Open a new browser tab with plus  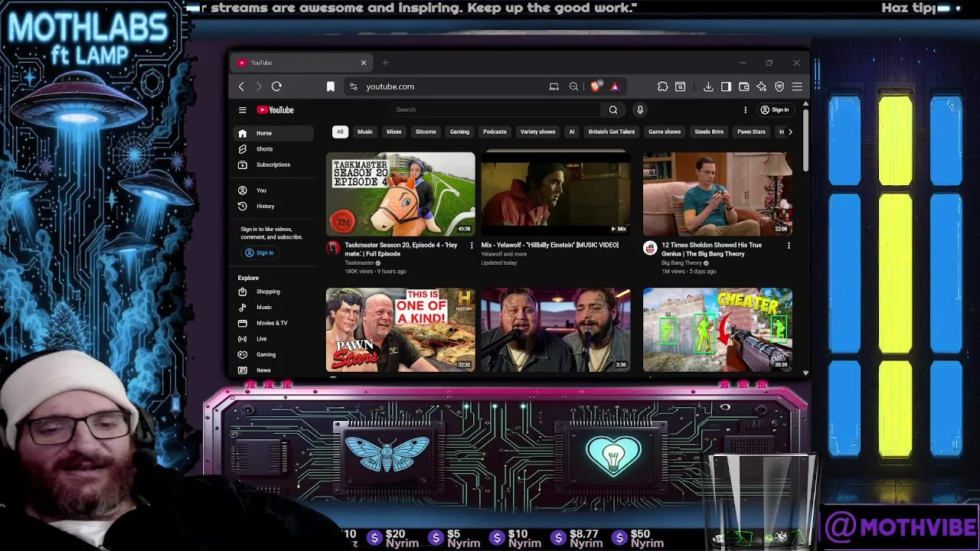tap(385, 63)
